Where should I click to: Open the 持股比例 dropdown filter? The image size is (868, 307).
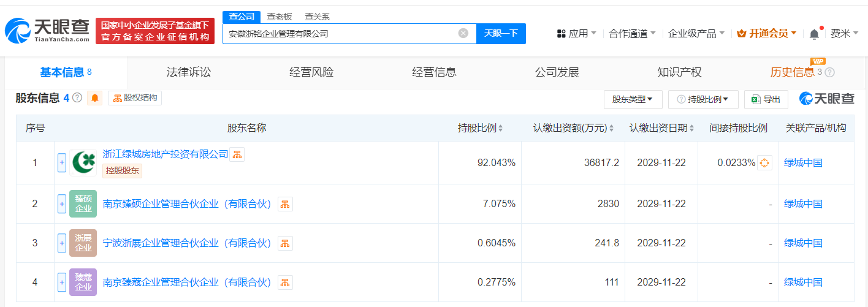tap(702, 99)
